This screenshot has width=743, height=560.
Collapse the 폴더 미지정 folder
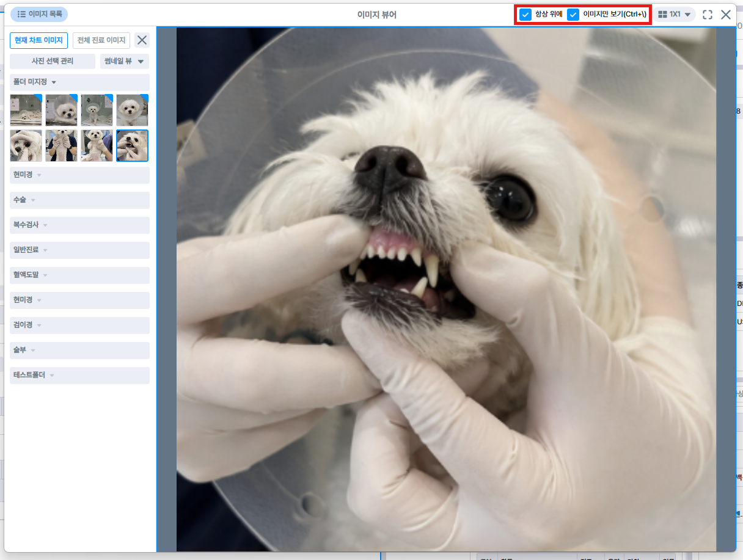[79, 82]
